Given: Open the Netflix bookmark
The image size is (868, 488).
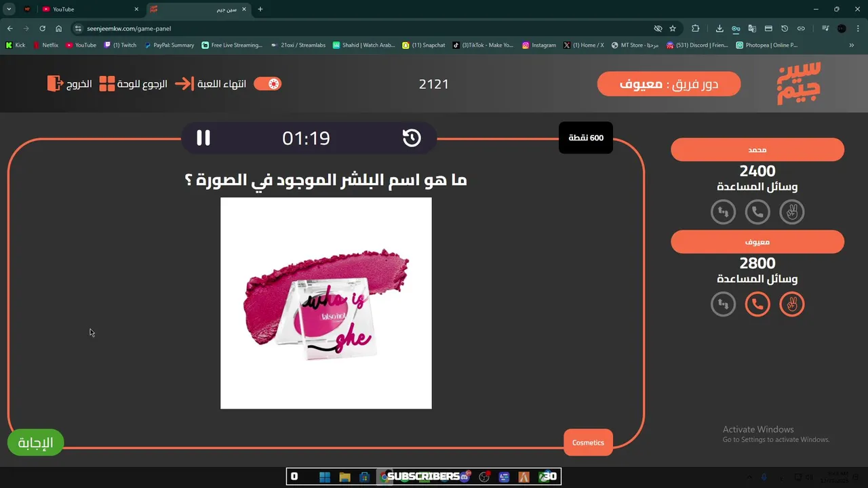Looking at the screenshot, I should [46, 45].
